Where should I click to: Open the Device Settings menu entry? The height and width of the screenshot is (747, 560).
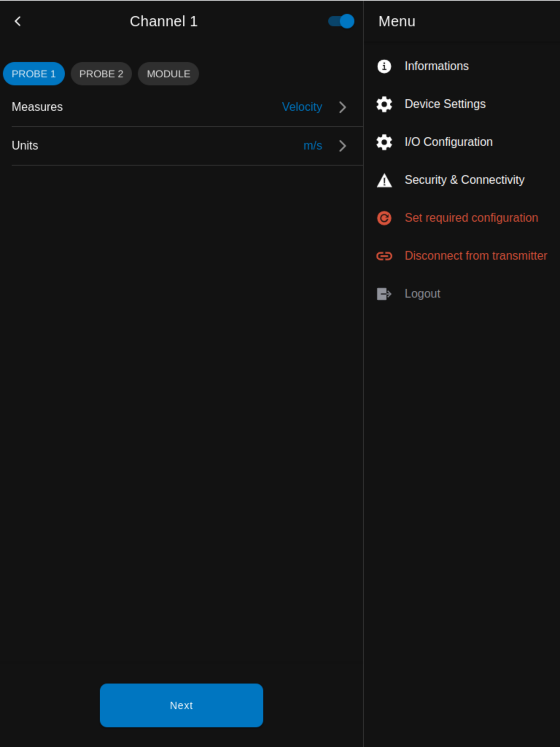[445, 104]
